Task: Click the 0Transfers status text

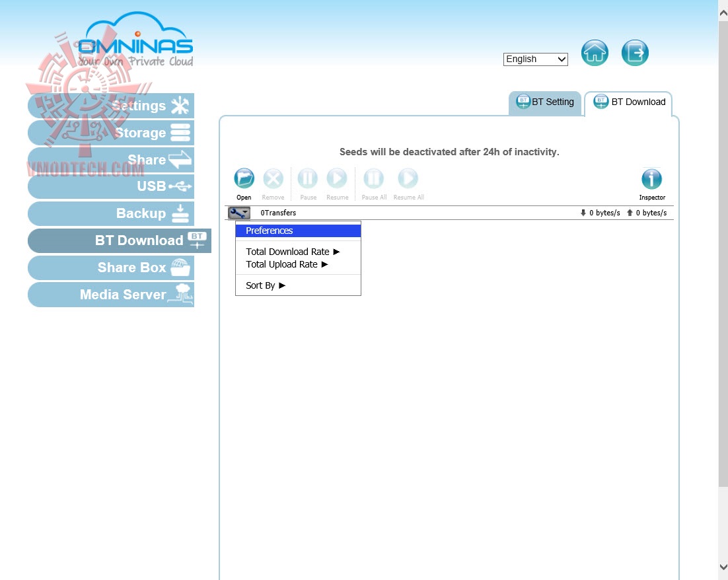Action: [x=278, y=213]
